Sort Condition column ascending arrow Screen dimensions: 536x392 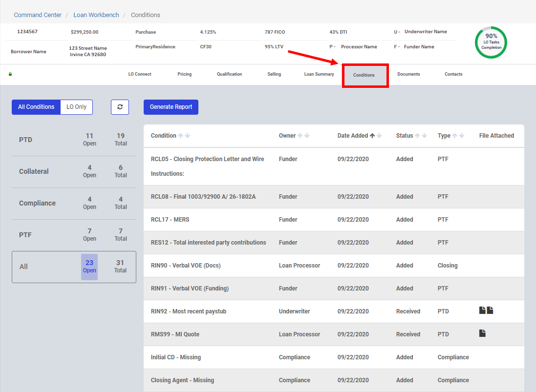click(x=180, y=136)
